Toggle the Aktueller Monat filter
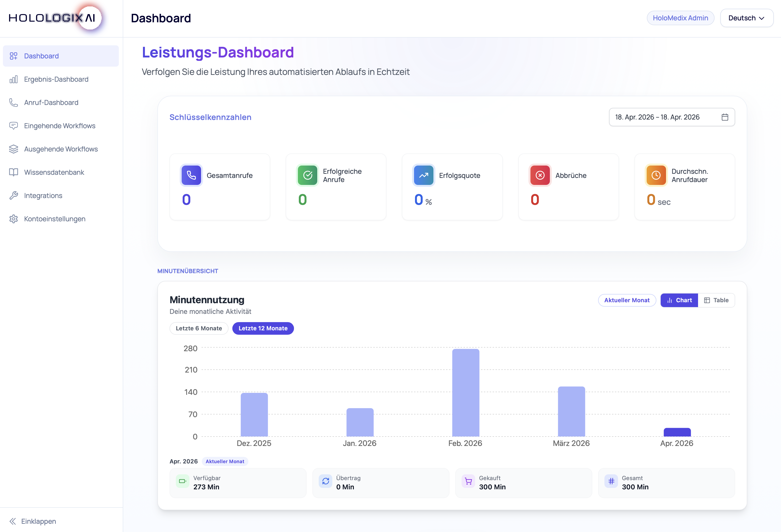The height and width of the screenshot is (532, 781). click(626, 300)
